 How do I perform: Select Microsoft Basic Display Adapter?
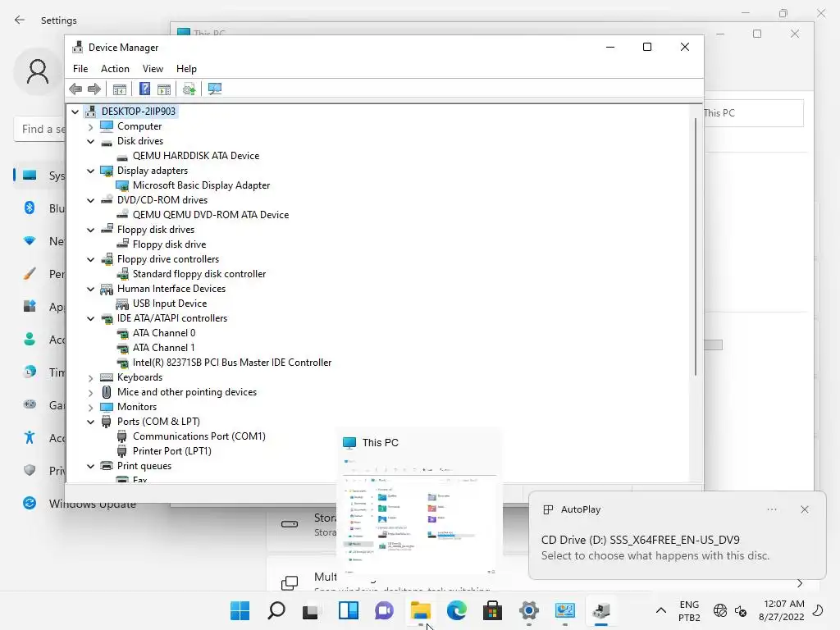202,185
